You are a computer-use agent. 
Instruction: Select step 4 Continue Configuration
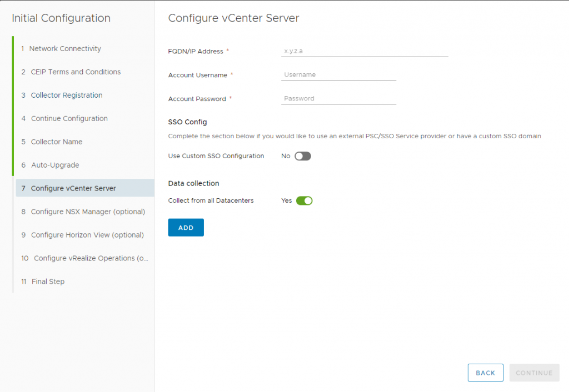[x=84, y=118]
